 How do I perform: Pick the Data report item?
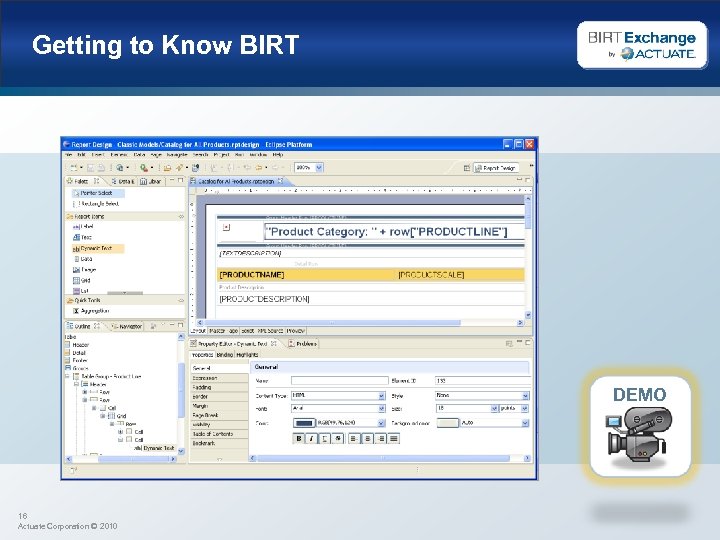pyautogui.click(x=83, y=259)
